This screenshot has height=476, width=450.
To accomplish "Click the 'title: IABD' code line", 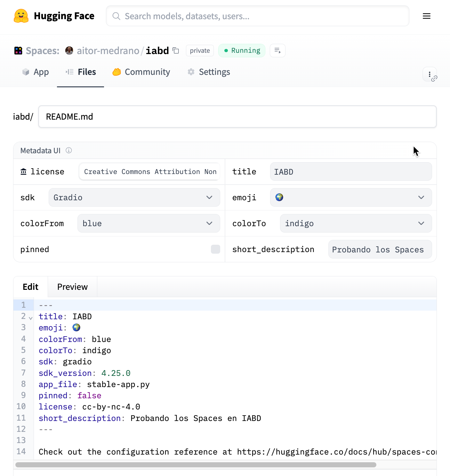I will pyautogui.click(x=65, y=316).
